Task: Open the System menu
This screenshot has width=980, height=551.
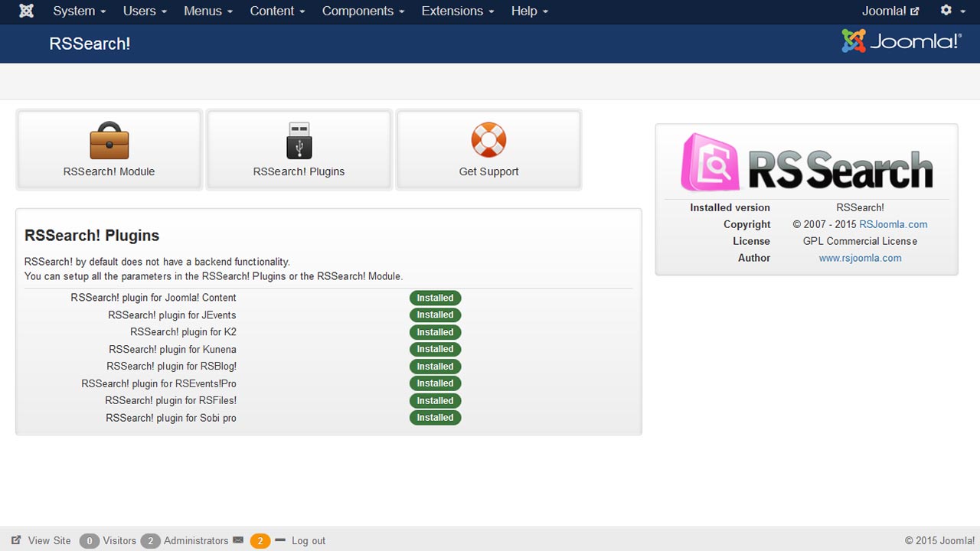Action: click(80, 11)
